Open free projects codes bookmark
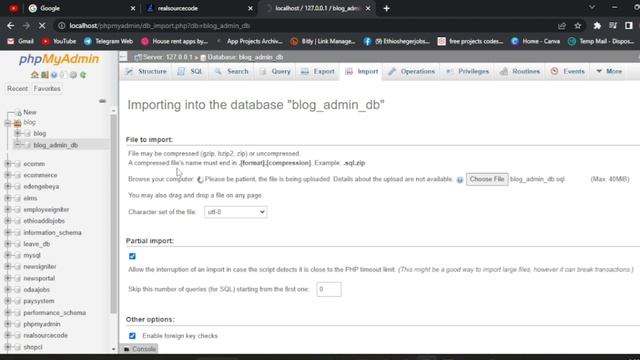 tap(470, 41)
